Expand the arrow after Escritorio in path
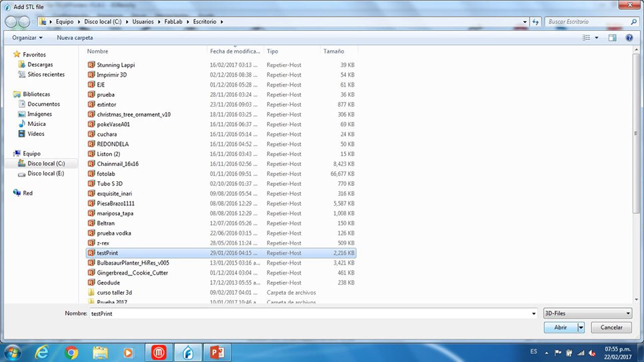644x362 pixels. pyautogui.click(x=222, y=22)
